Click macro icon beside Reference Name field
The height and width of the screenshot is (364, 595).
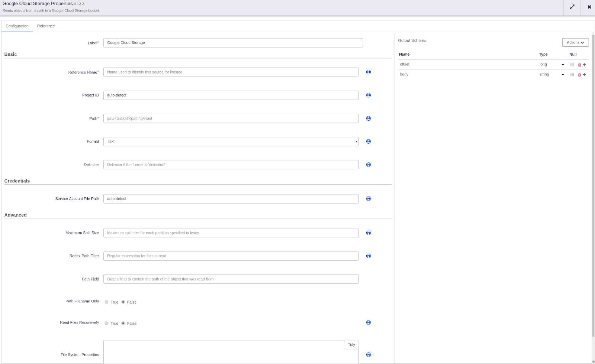click(x=369, y=72)
